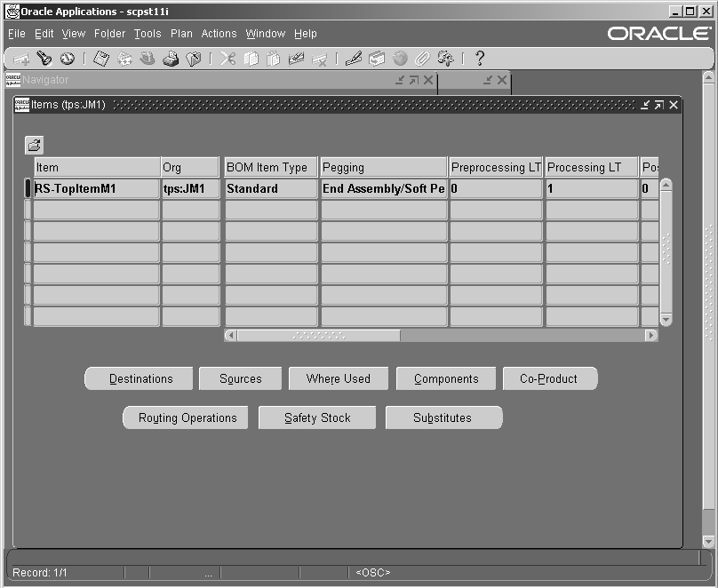Screen dimensions: 718x588
Task: Click the Processing LT column header
Action: coord(592,167)
